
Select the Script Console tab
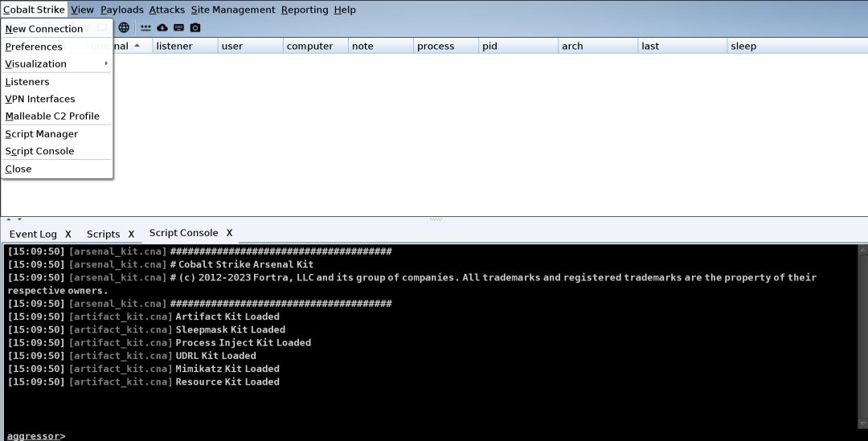tap(183, 233)
